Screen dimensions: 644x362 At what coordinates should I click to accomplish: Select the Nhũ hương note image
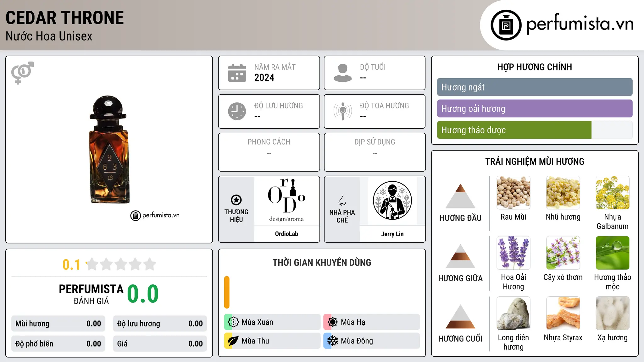[x=563, y=192]
